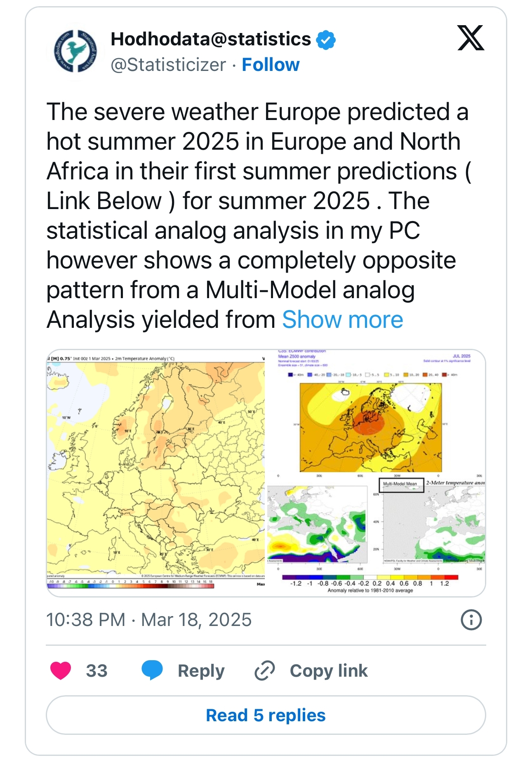Like the tweet with the heart icon

click(61, 671)
